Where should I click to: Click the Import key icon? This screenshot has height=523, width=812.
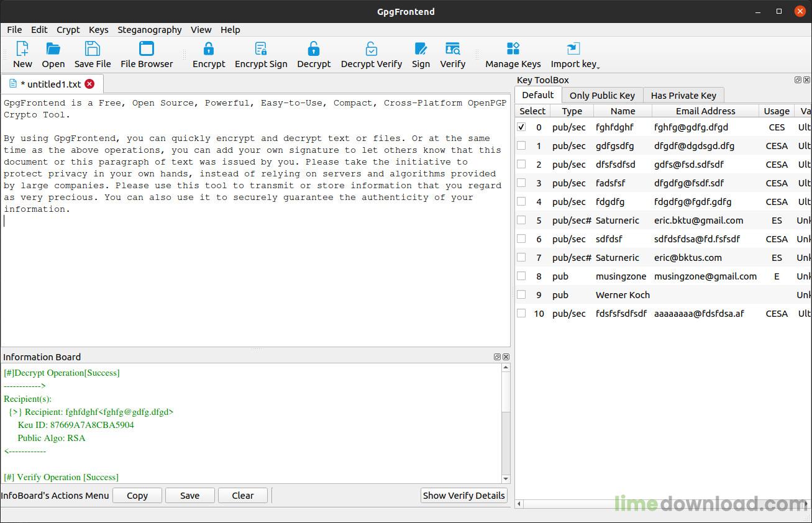pos(573,49)
